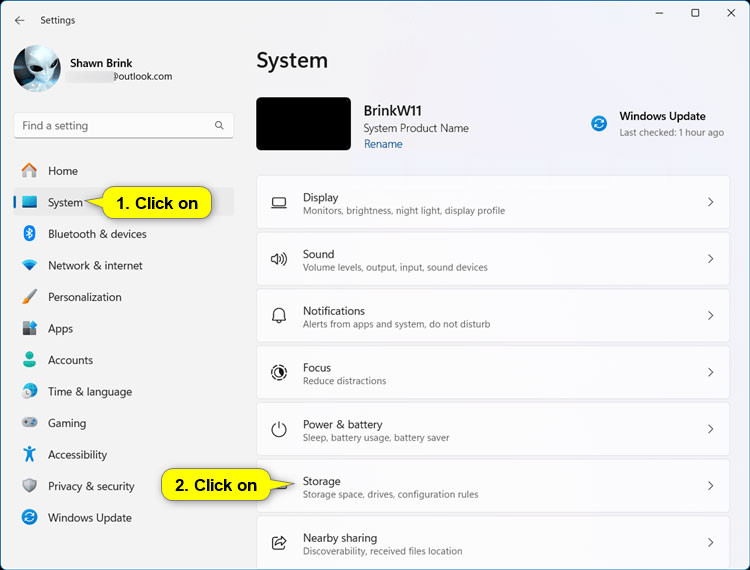This screenshot has width=750, height=570.
Task: Click the search magnifier icon
Action: pyautogui.click(x=219, y=126)
